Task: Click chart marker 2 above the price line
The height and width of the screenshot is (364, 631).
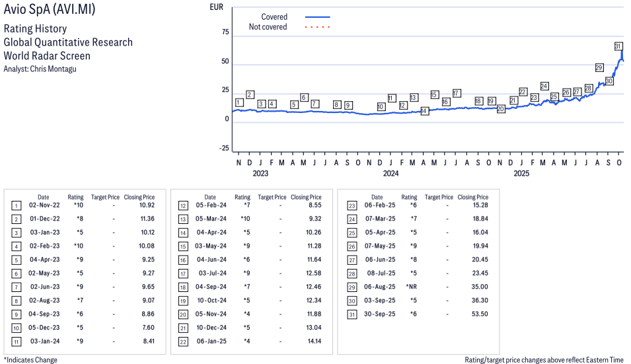Action: 250,94
